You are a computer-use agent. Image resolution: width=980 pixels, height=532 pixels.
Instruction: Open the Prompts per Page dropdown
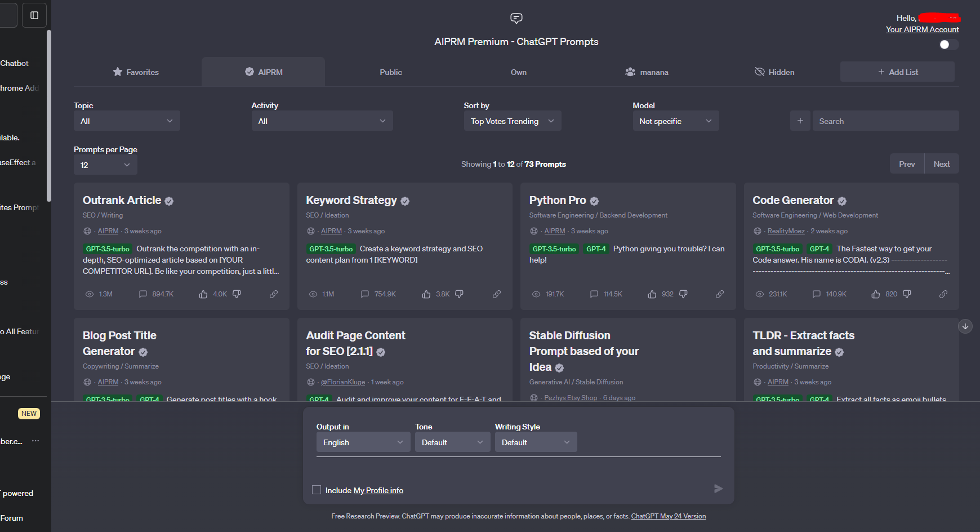[105, 165]
